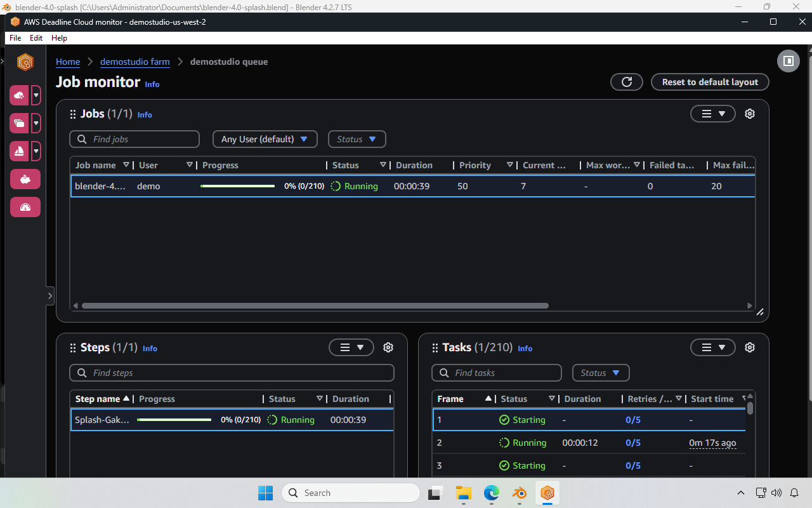Open the Help menu

coord(58,38)
